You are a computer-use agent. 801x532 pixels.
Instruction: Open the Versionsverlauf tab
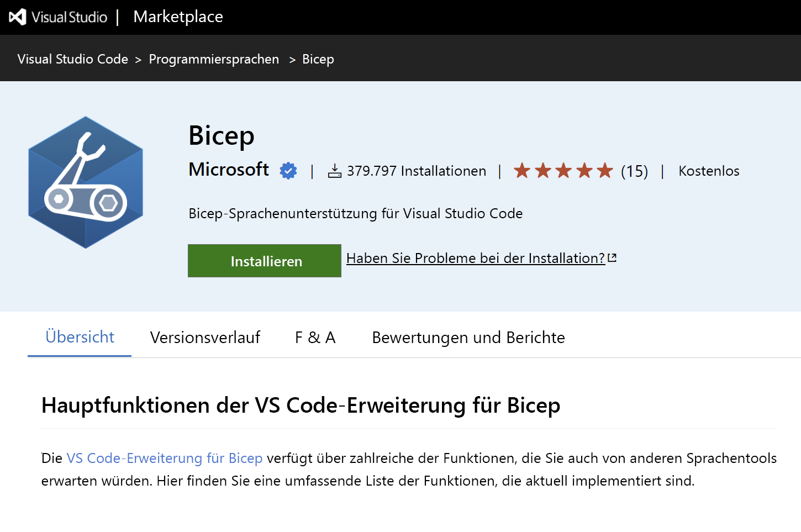205,337
